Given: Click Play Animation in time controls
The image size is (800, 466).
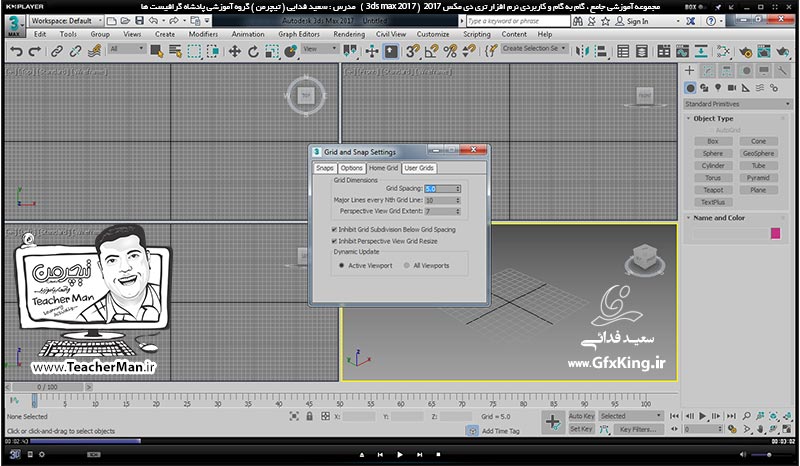Looking at the screenshot, I should click(x=702, y=416).
